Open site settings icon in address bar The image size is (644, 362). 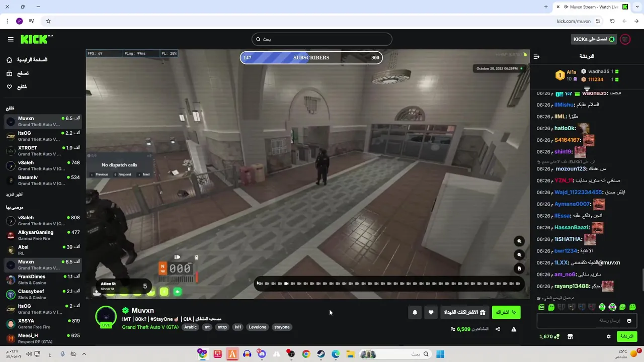[598, 21]
